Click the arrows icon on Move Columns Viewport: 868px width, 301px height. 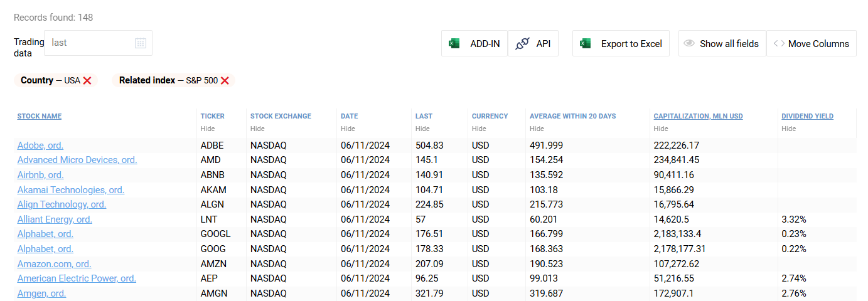tap(779, 44)
